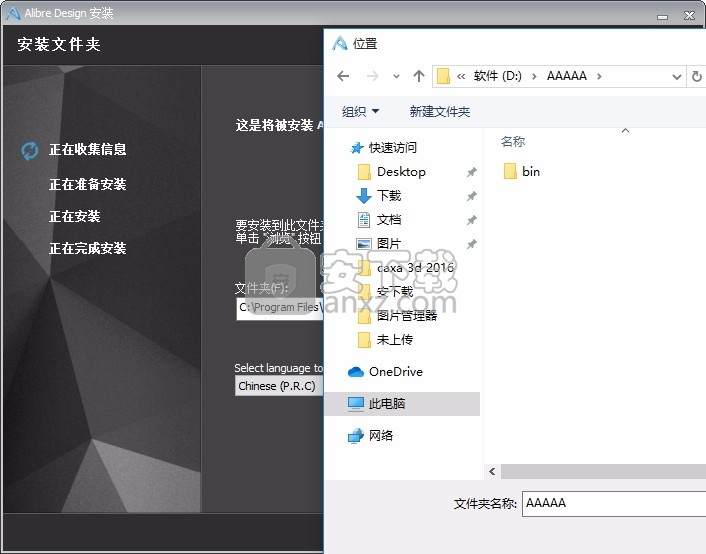
Task: Open Desktop in quick access
Action: point(401,172)
